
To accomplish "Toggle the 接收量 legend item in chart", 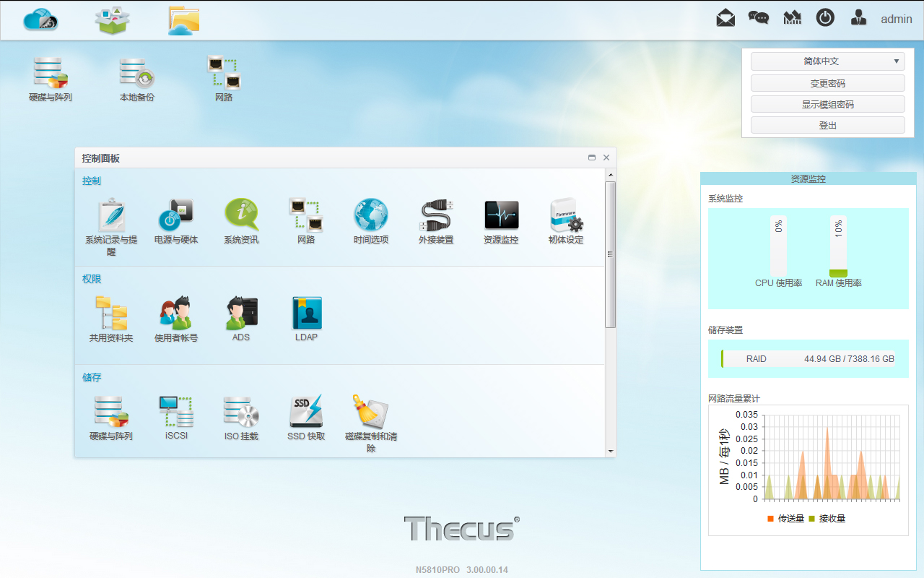I will pos(827,519).
